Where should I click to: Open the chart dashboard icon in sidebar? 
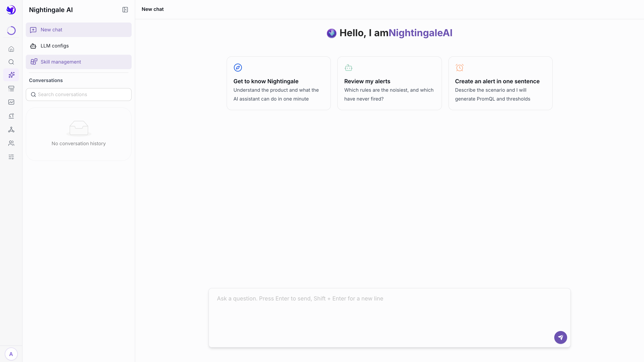click(11, 102)
